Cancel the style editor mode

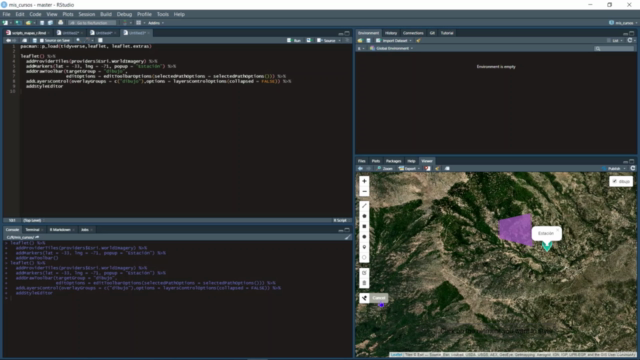[x=378, y=298]
